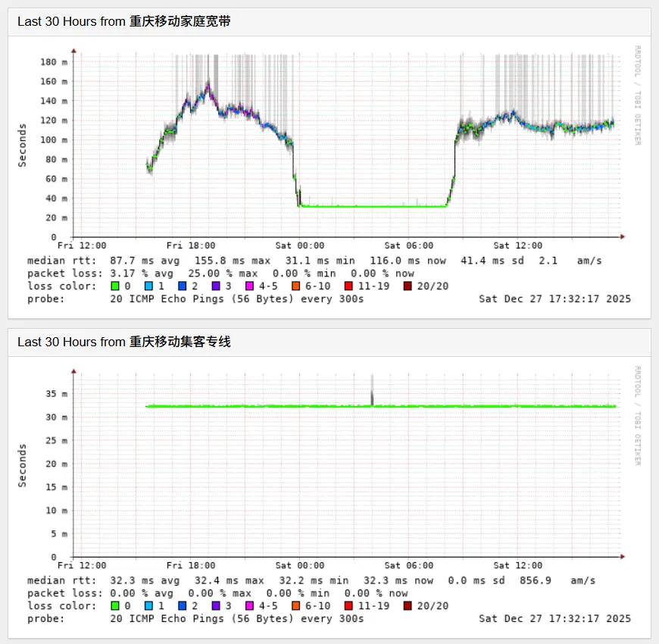This screenshot has height=644, width=659.
Task: Click the "155.8 ms max" median rtt value
Action: click(x=233, y=261)
